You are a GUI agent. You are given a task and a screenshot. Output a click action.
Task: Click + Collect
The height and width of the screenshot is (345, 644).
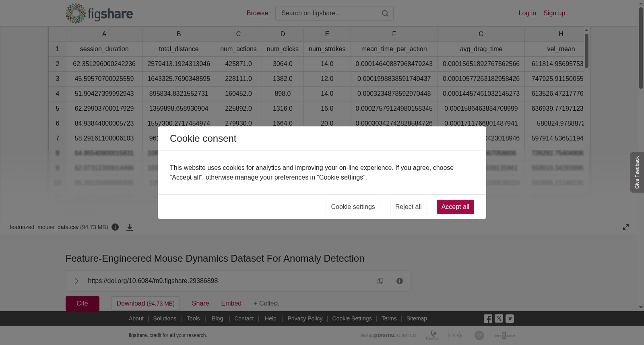coord(266,304)
